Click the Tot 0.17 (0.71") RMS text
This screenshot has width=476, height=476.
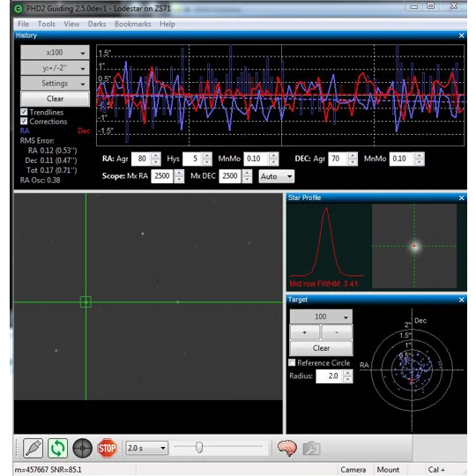pyautogui.click(x=52, y=170)
